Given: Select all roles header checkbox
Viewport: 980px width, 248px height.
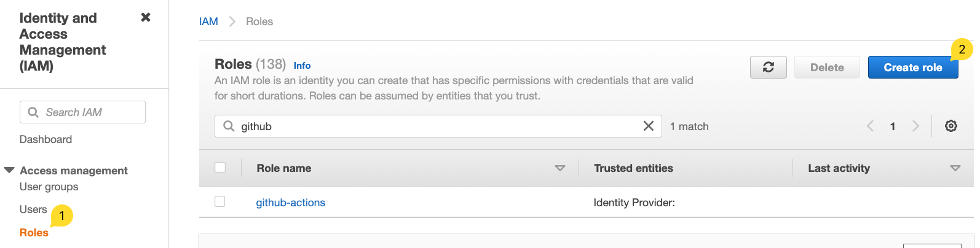Looking at the screenshot, I should [220, 168].
